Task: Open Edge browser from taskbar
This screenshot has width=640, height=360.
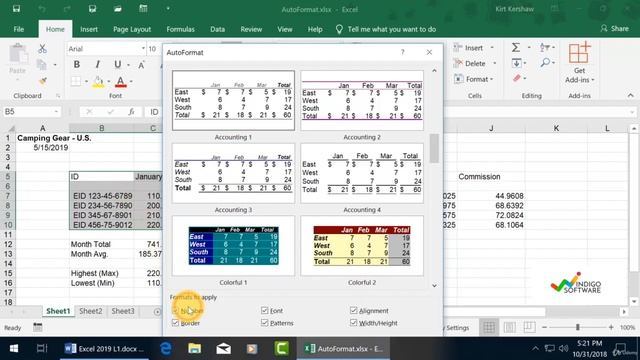Action: (x=165, y=349)
